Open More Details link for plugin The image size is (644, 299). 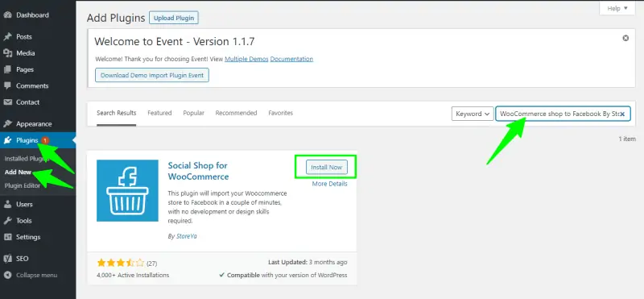(x=329, y=184)
